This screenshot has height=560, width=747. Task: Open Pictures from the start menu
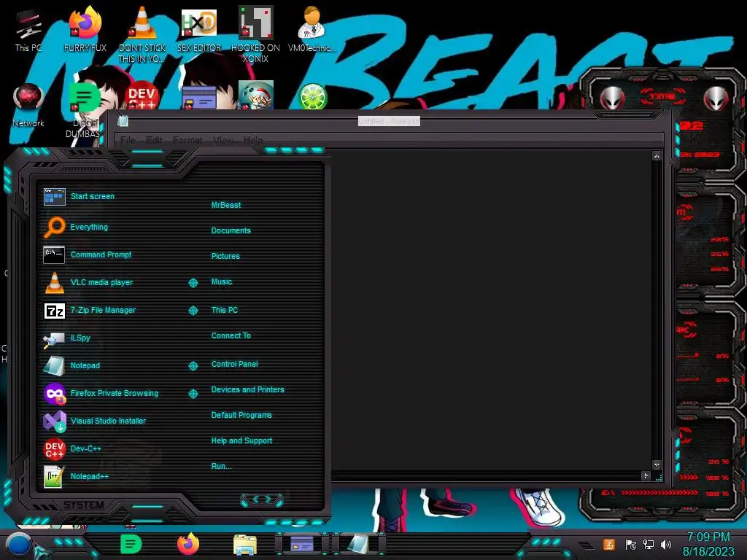click(x=225, y=256)
